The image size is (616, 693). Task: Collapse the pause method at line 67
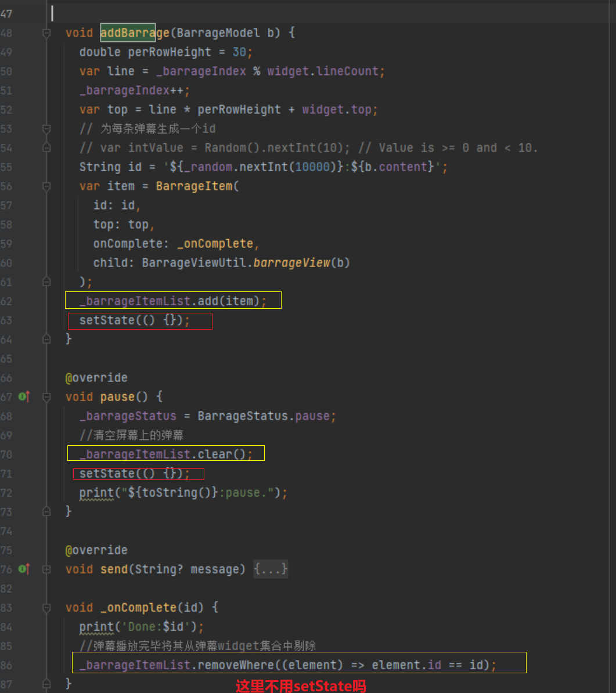coord(46,397)
